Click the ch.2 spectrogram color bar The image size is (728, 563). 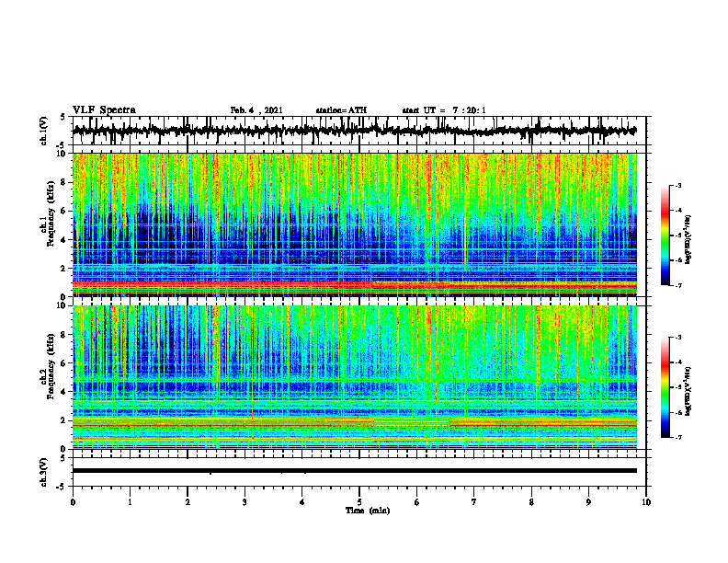[x=665, y=387]
